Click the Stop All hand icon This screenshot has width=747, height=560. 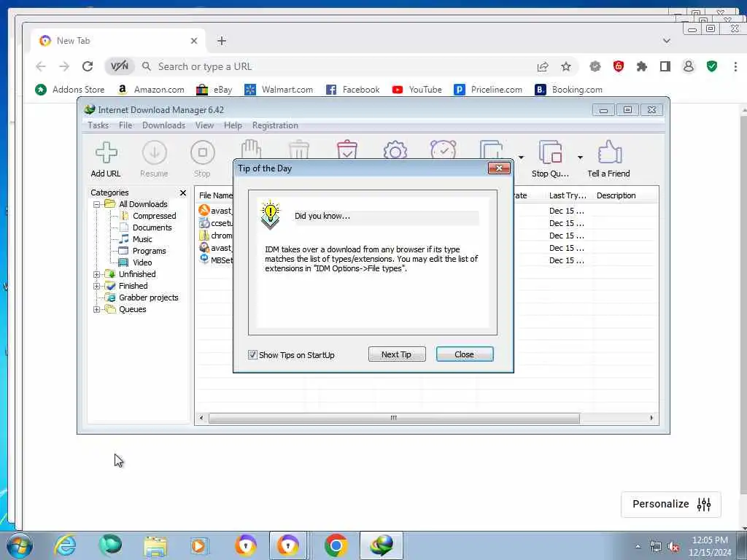point(251,149)
